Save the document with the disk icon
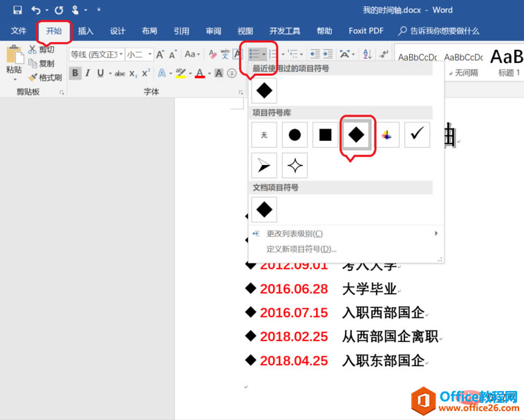The height and width of the screenshot is (420, 524). pyautogui.click(x=17, y=10)
